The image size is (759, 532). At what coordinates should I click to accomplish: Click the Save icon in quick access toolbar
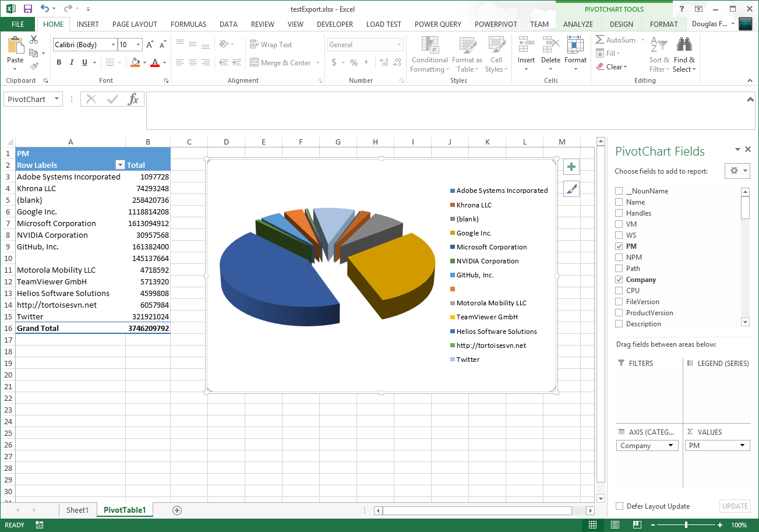coord(28,9)
